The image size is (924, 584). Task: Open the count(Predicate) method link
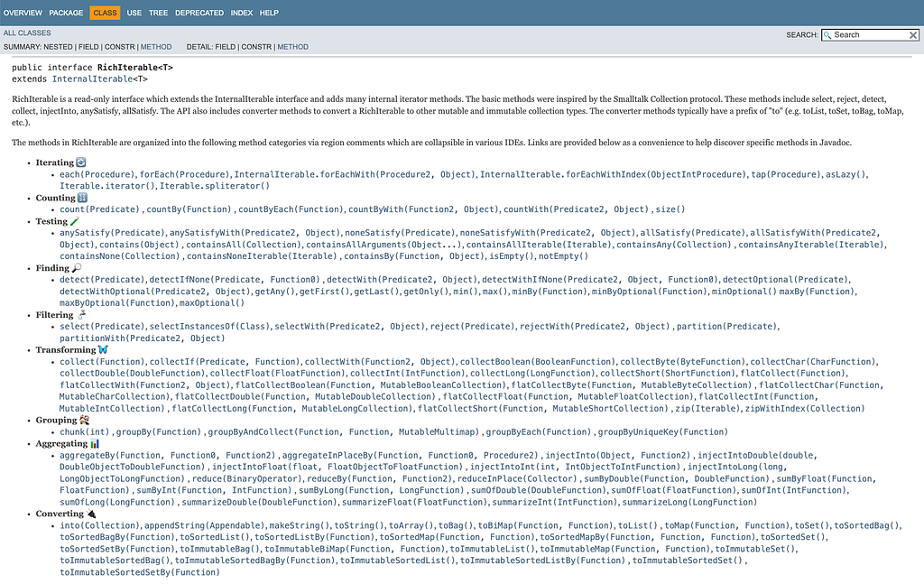click(x=99, y=209)
